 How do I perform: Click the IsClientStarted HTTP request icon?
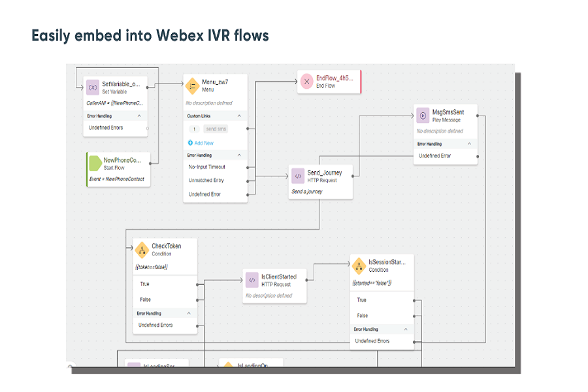tap(252, 280)
